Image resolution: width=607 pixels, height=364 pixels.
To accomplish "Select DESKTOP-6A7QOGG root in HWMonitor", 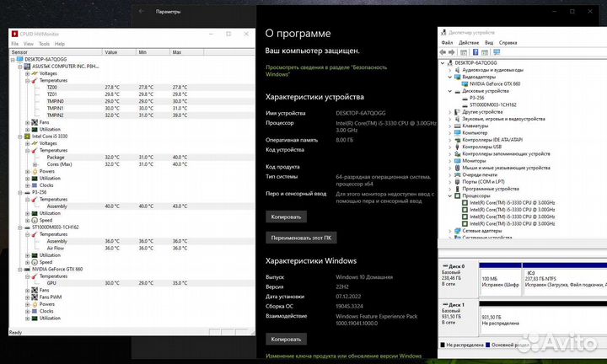I will pyautogui.click(x=46, y=60).
